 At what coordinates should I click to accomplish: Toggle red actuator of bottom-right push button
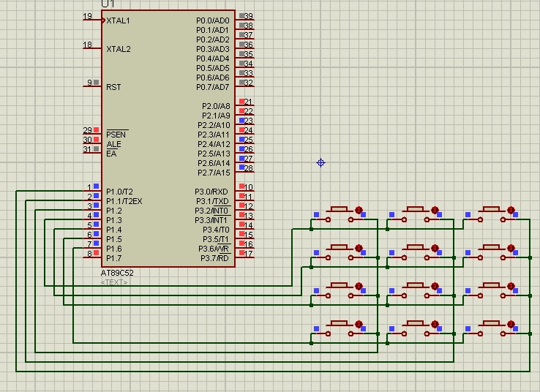511,323
